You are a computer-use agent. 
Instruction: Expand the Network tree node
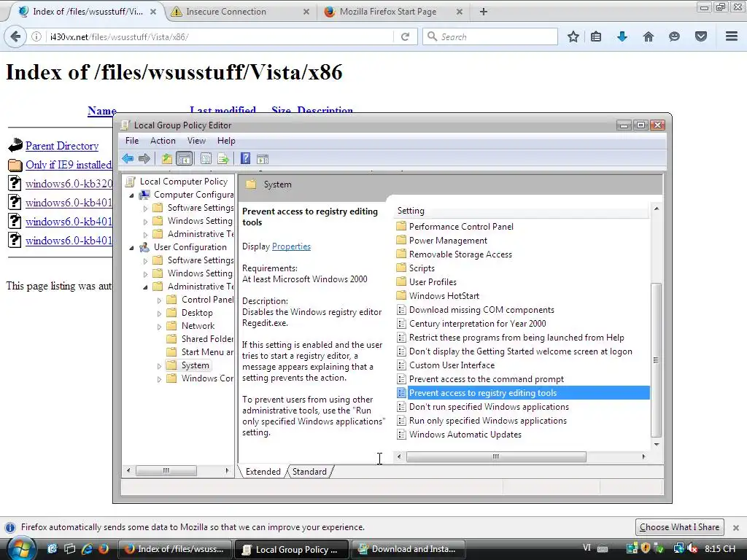159,326
